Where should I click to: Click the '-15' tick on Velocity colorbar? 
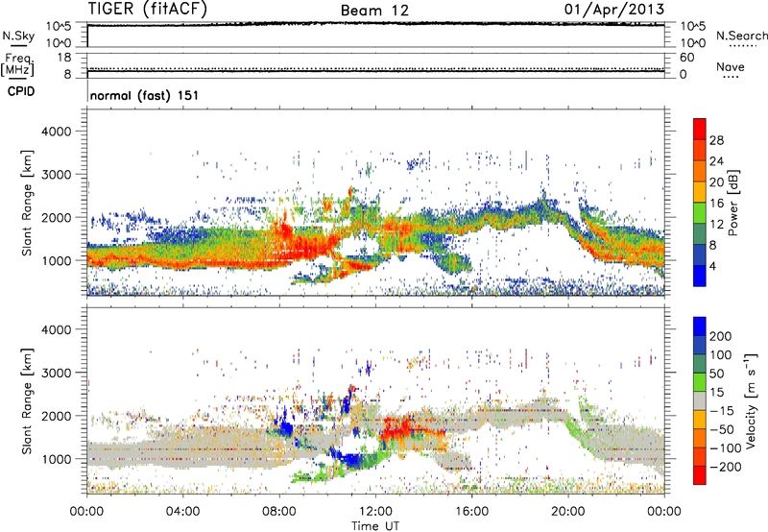pos(722,411)
